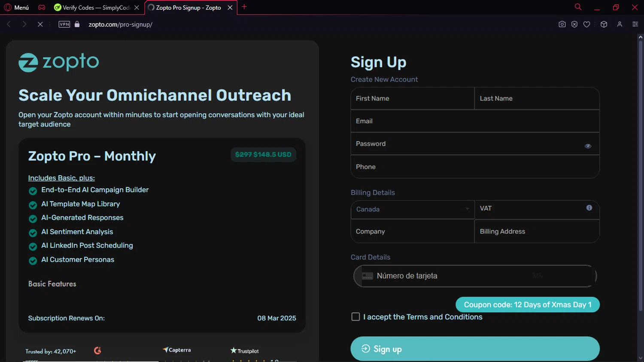Open the ad blocker shield icon
Screen dimensions: 644x362
click(x=574, y=24)
